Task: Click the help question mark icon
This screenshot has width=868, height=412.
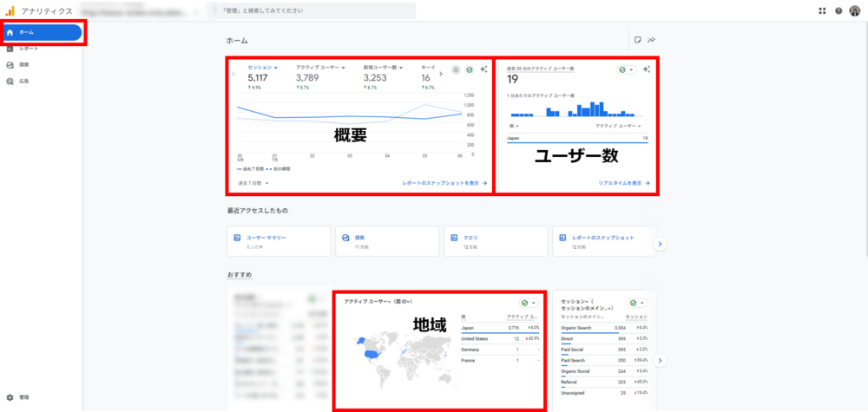Action: click(838, 10)
